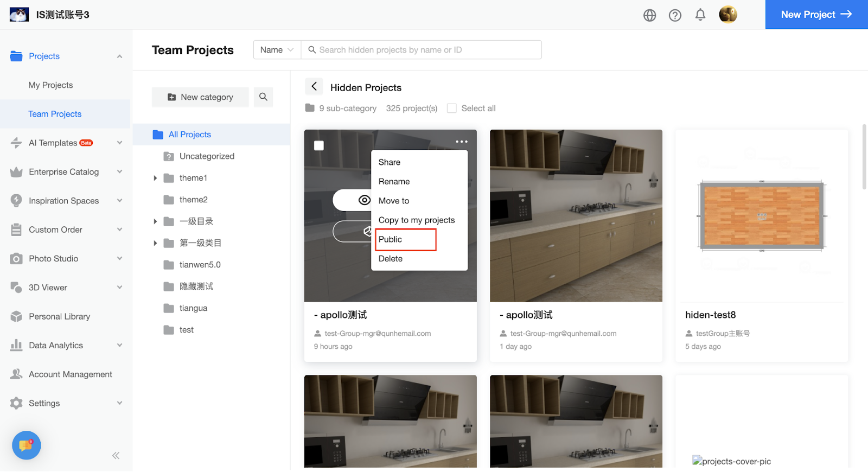Expand the AI Templates sidebar section
The image size is (868, 472).
tap(119, 143)
